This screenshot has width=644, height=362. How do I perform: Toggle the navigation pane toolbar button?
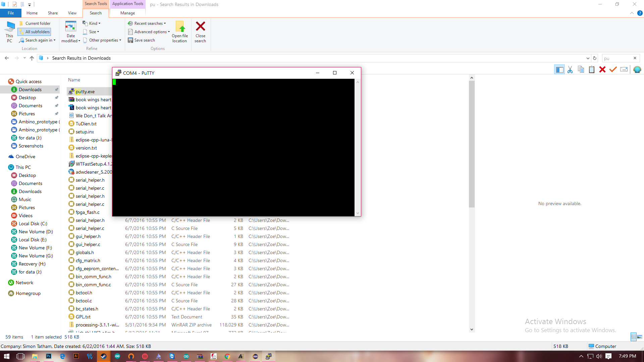[x=559, y=69]
